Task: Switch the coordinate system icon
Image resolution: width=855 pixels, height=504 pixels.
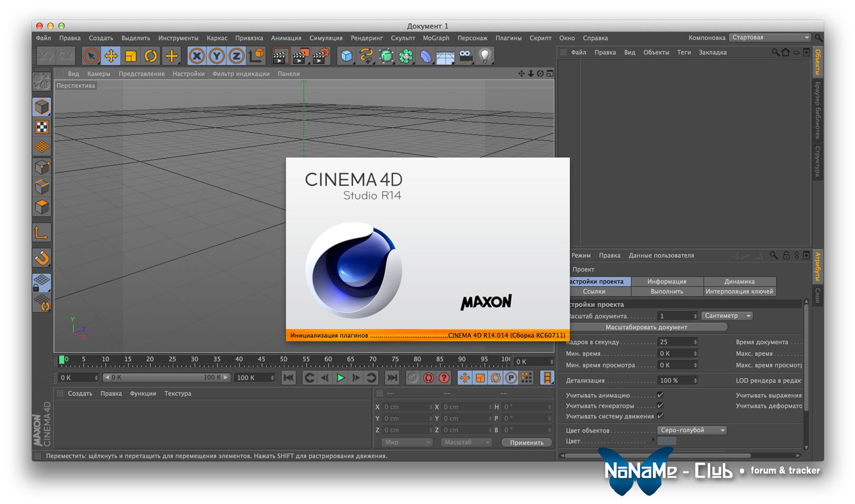Action: pyautogui.click(x=256, y=56)
